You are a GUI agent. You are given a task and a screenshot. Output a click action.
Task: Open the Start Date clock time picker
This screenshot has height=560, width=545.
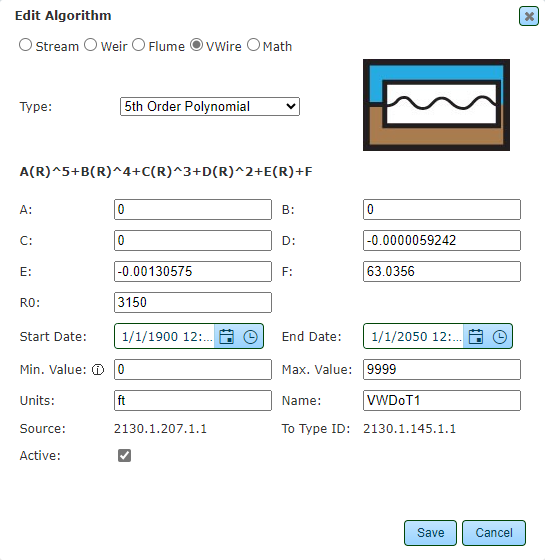pyautogui.click(x=250, y=336)
